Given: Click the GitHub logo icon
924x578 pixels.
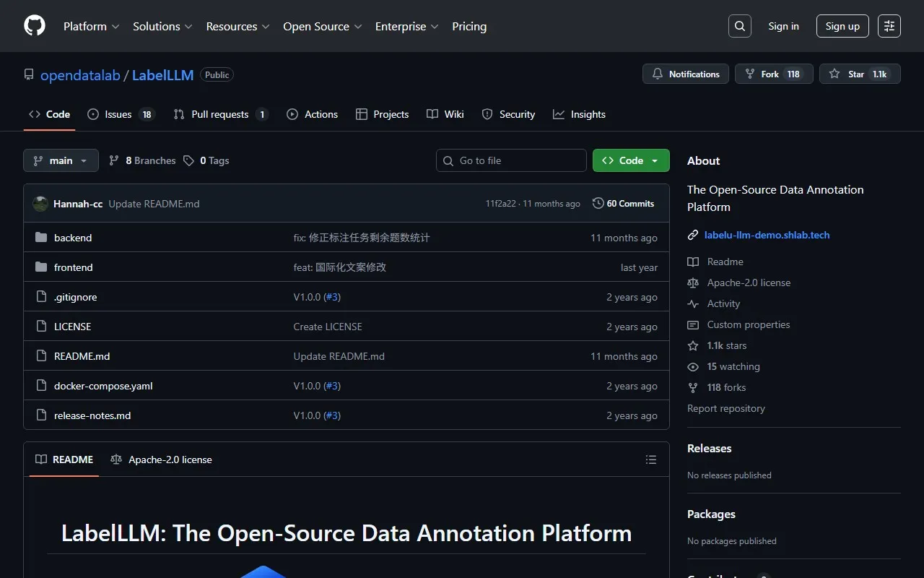Looking at the screenshot, I should click(35, 26).
